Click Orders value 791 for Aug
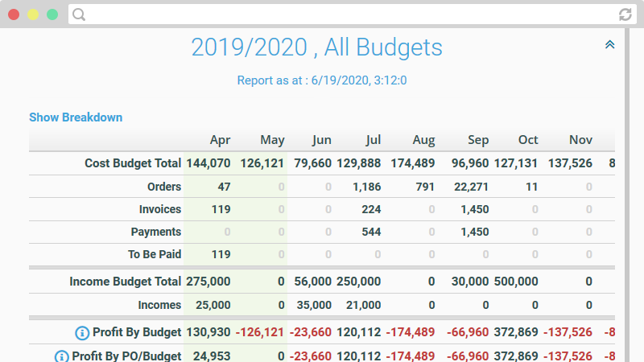The height and width of the screenshot is (362, 644). pyautogui.click(x=425, y=187)
